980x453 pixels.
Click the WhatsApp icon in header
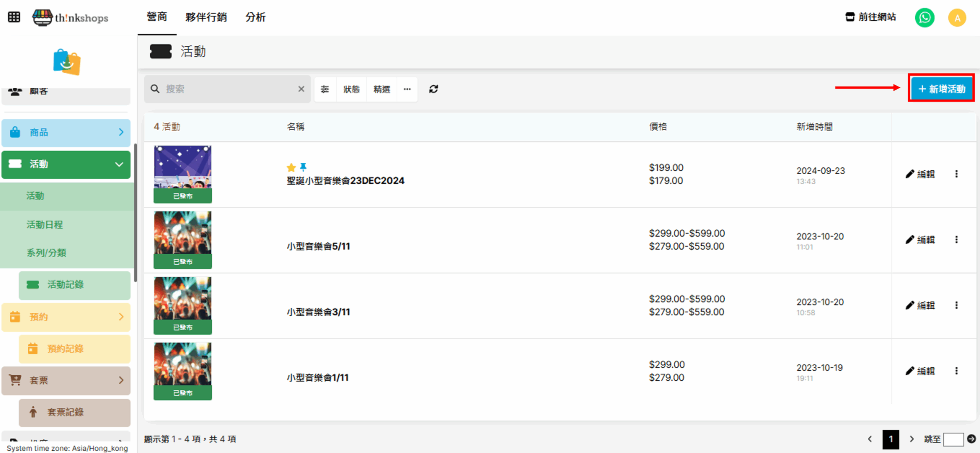coord(924,18)
